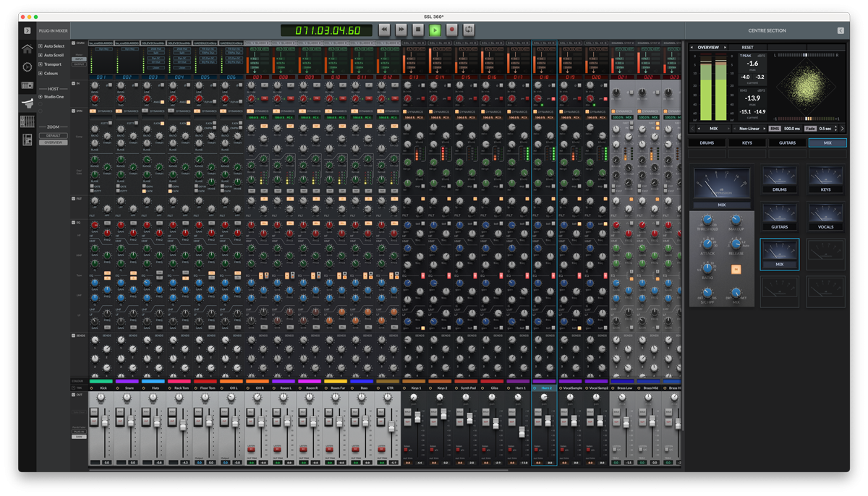Open the Non-Linear meter mode selector
This screenshot has width=868, height=496.
749,129
